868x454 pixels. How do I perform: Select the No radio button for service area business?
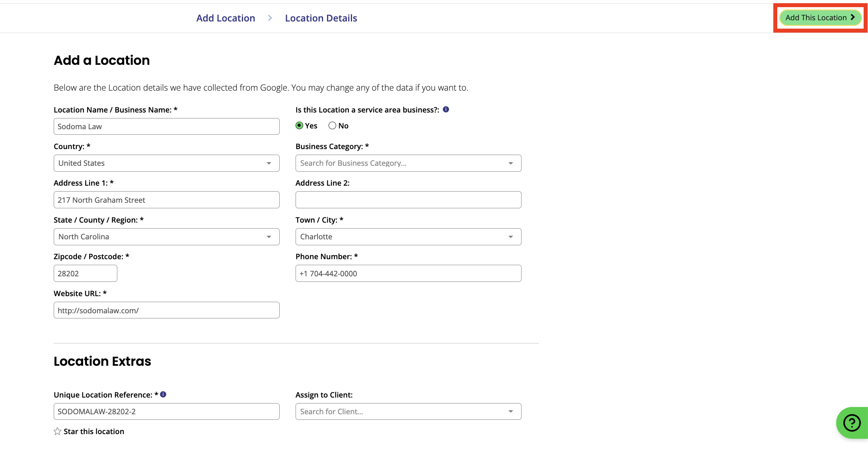tap(333, 126)
